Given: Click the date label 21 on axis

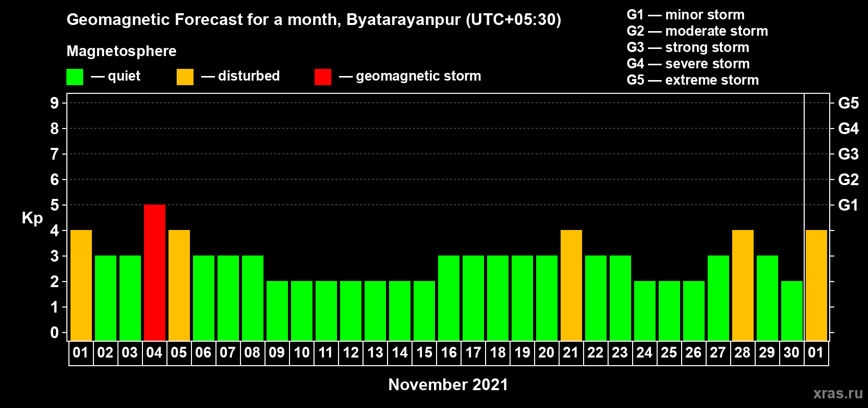Looking at the screenshot, I should [x=570, y=353].
